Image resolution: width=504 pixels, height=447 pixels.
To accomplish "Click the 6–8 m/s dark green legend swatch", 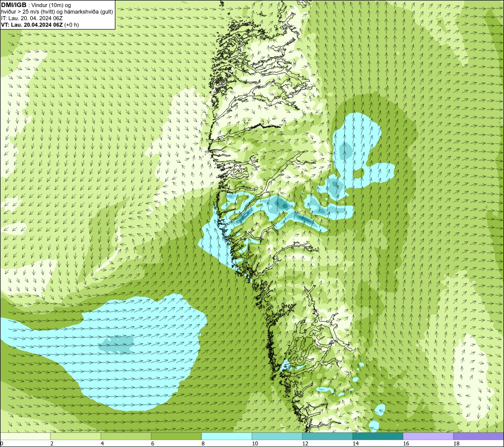I will pyautogui.click(x=176, y=436).
